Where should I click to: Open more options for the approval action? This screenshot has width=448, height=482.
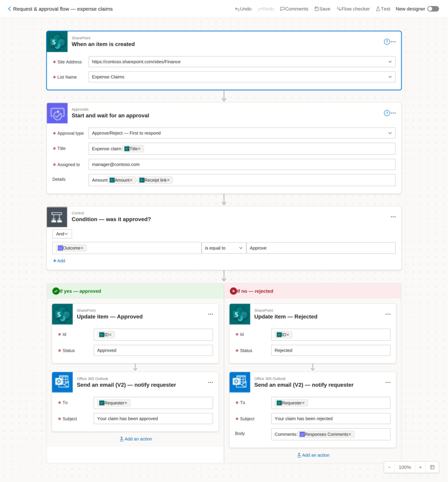[393, 113]
